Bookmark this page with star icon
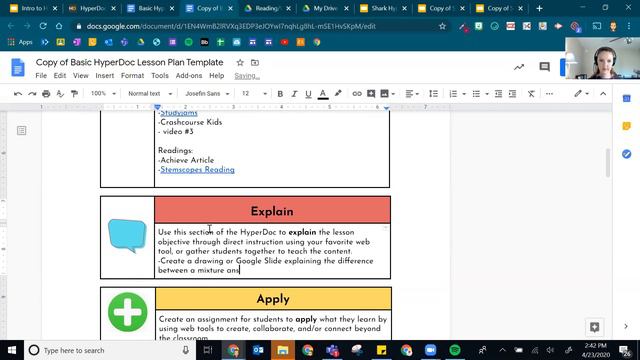The width and height of the screenshot is (640, 360). click(x=442, y=27)
